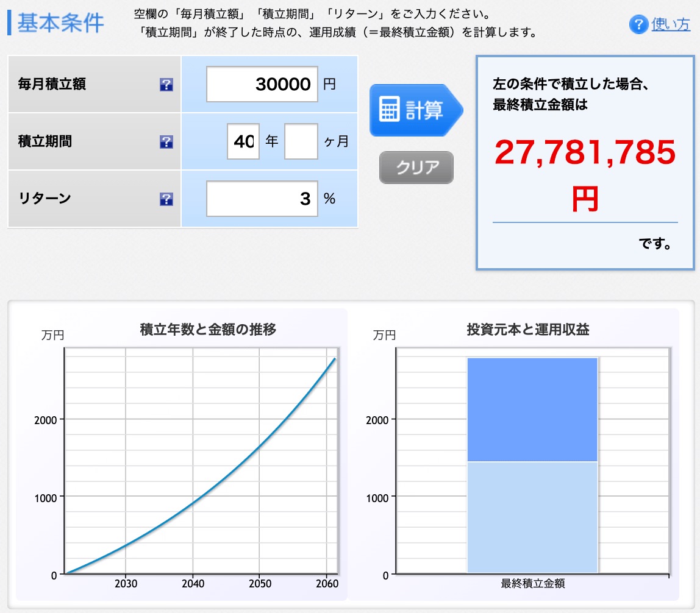Viewport: 700px width, 613px height.
Task: Click the 最終積立金額は result caption
Action: coord(540,105)
